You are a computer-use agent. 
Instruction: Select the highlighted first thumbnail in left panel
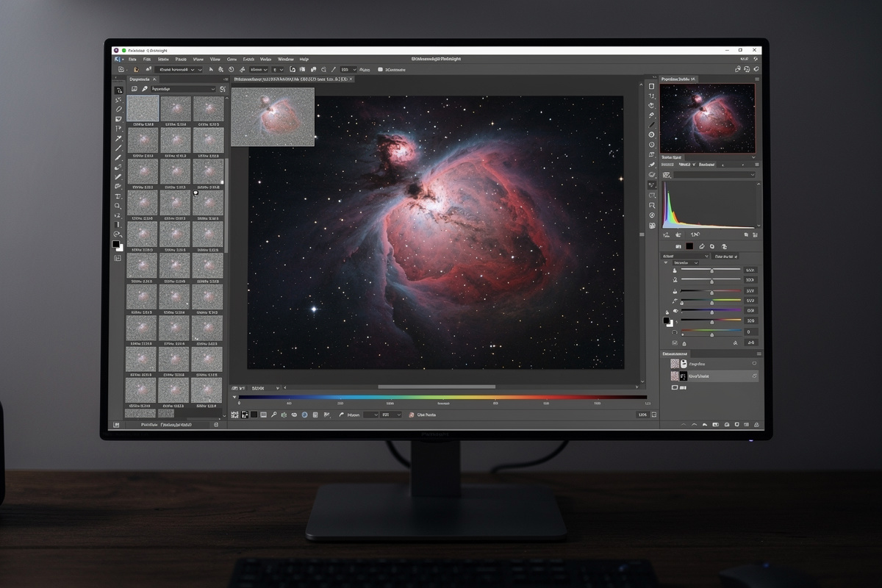(x=143, y=108)
